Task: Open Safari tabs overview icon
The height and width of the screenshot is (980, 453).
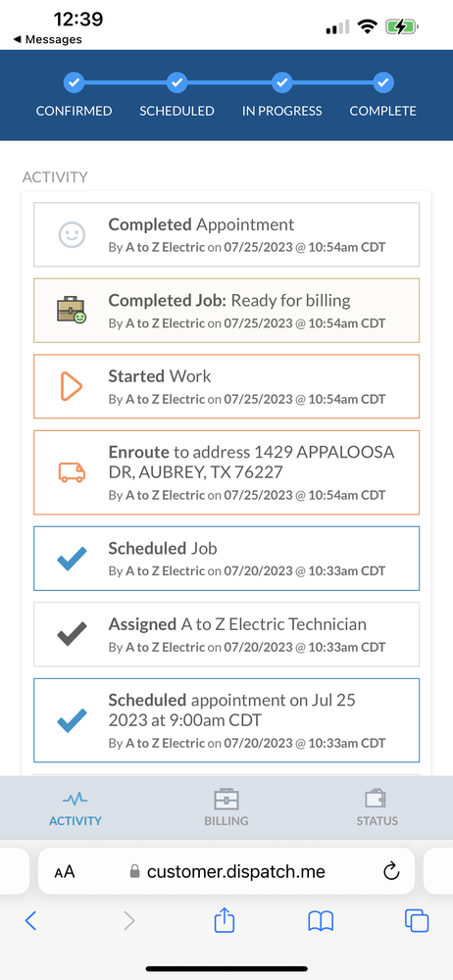Action: (x=417, y=920)
